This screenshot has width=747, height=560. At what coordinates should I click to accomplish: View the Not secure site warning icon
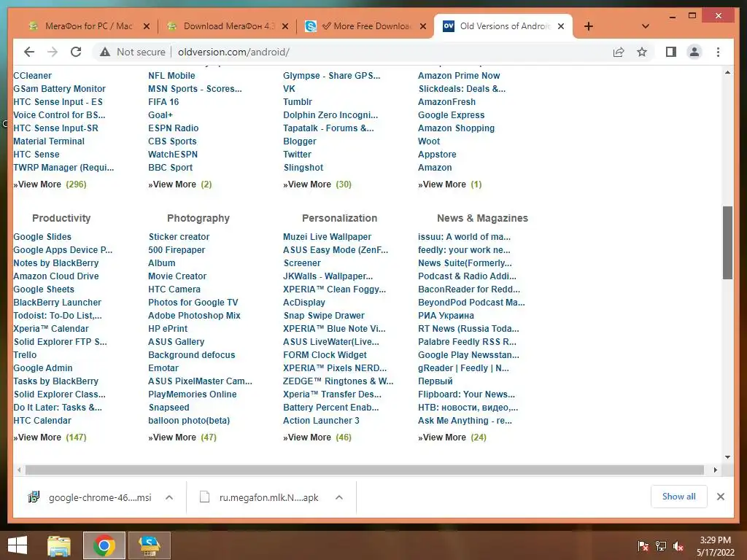[x=105, y=52]
